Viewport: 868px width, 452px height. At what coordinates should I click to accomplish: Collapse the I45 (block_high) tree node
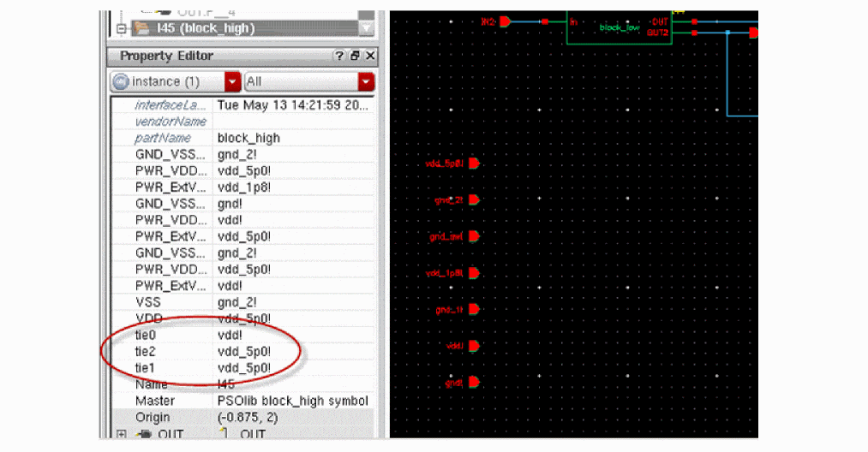coord(121,28)
